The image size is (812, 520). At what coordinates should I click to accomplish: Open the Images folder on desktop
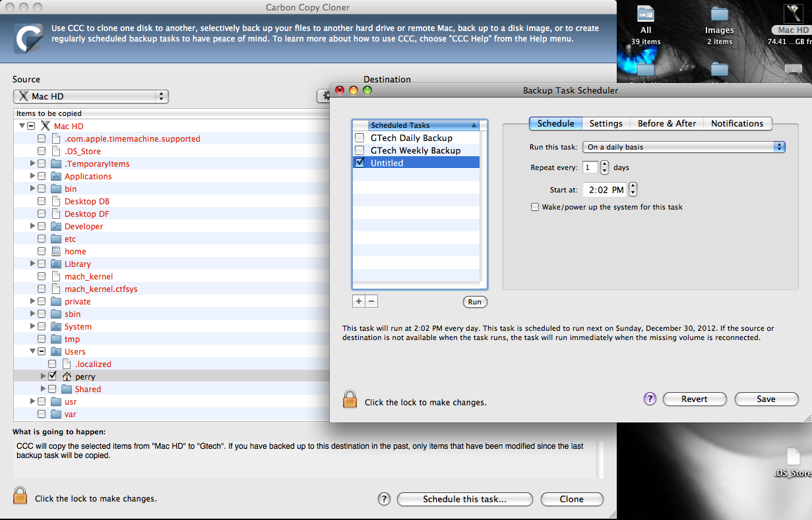click(719, 13)
